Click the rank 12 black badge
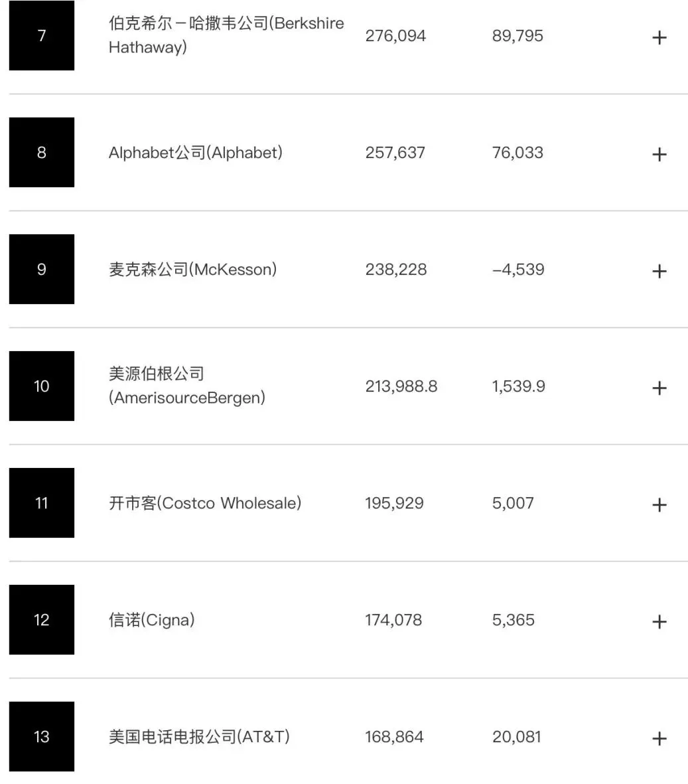The image size is (688, 784). (42, 620)
